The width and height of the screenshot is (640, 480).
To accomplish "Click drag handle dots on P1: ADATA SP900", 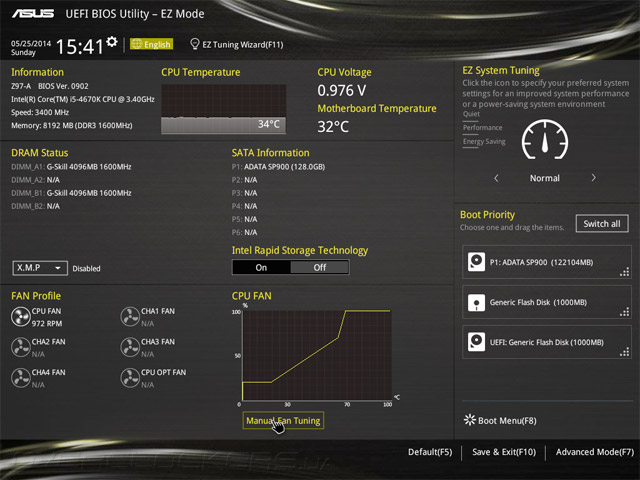I will point(624,272).
